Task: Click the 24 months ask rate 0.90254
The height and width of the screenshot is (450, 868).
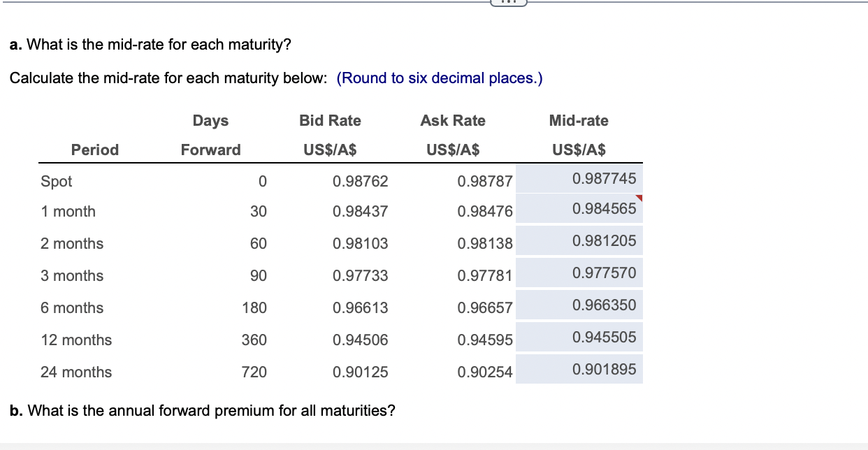Action: pos(485,372)
